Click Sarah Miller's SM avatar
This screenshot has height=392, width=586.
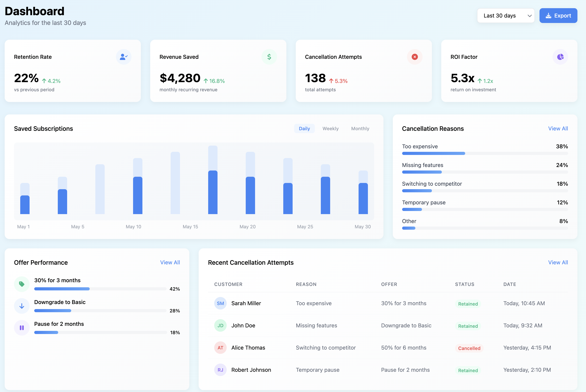220,303
